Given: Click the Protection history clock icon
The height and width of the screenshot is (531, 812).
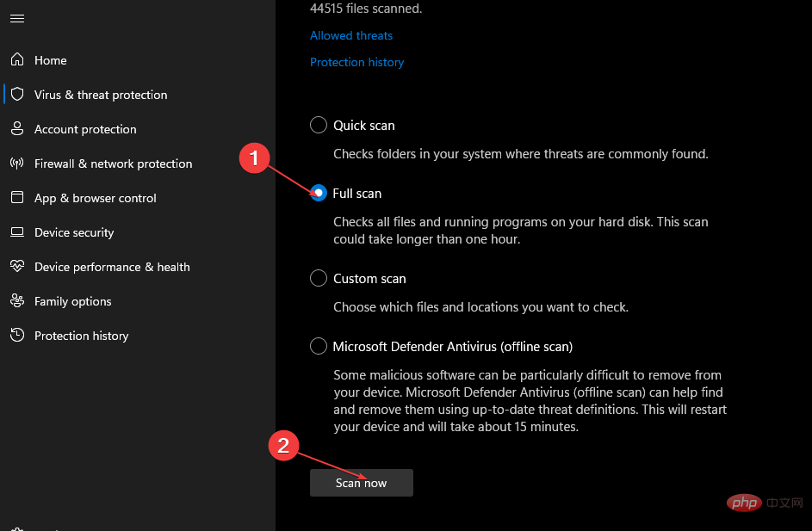Looking at the screenshot, I should coord(17,335).
